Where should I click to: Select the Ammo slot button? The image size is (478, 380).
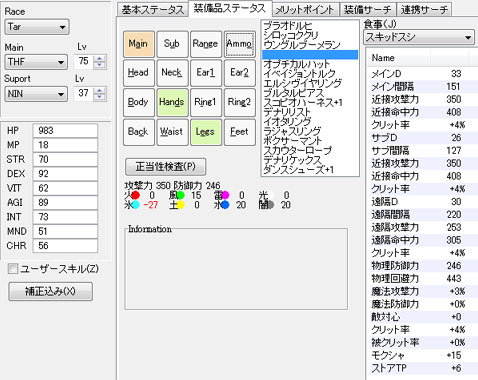tap(239, 44)
